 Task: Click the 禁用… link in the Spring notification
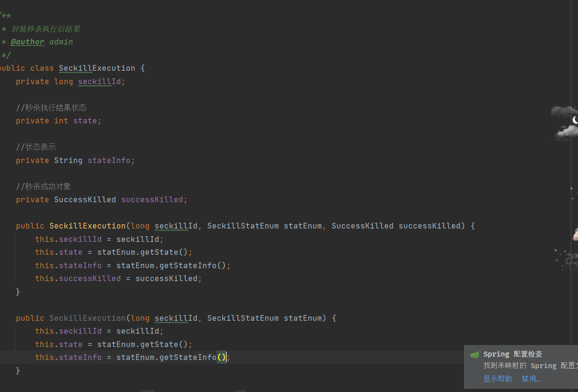coord(531,379)
